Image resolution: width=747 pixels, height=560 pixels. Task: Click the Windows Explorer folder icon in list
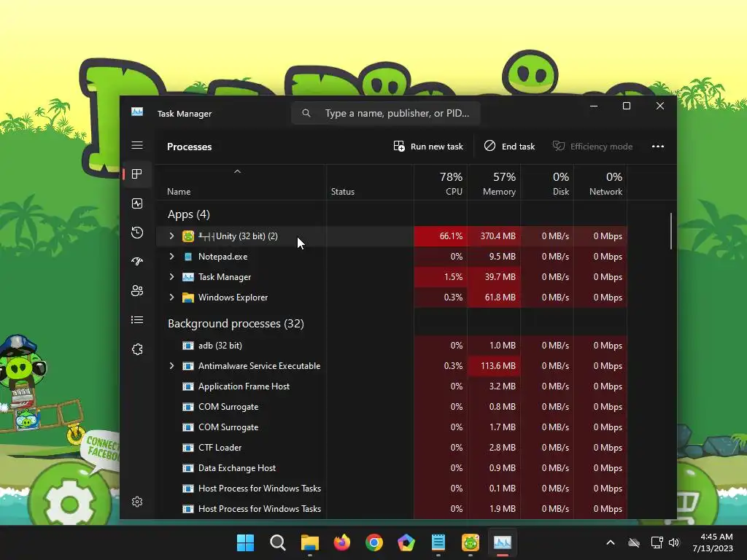point(188,297)
